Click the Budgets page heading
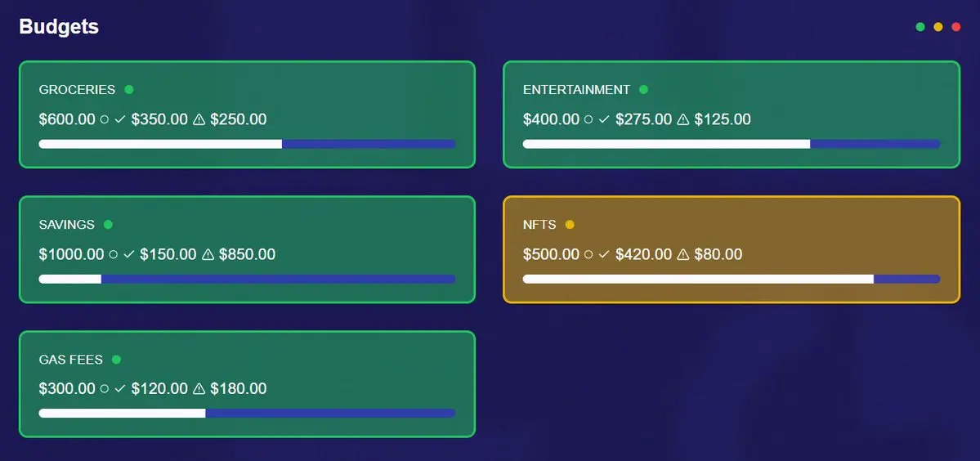Image resolution: width=980 pixels, height=461 pixels. 59,27
